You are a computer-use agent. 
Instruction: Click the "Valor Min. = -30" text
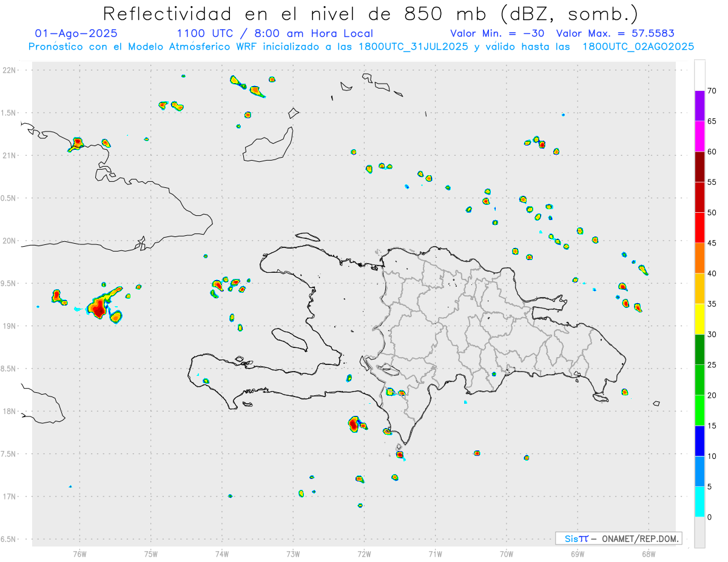coord(498,33)
